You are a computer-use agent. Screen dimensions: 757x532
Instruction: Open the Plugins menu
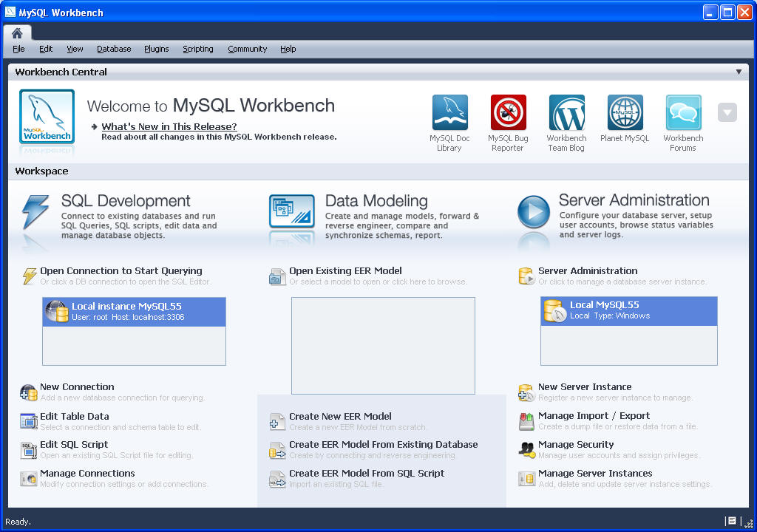click(x=156, y=49)
